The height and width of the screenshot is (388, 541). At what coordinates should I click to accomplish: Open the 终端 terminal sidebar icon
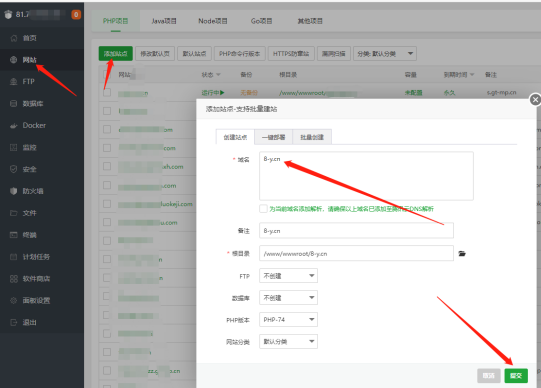point(13,235)
